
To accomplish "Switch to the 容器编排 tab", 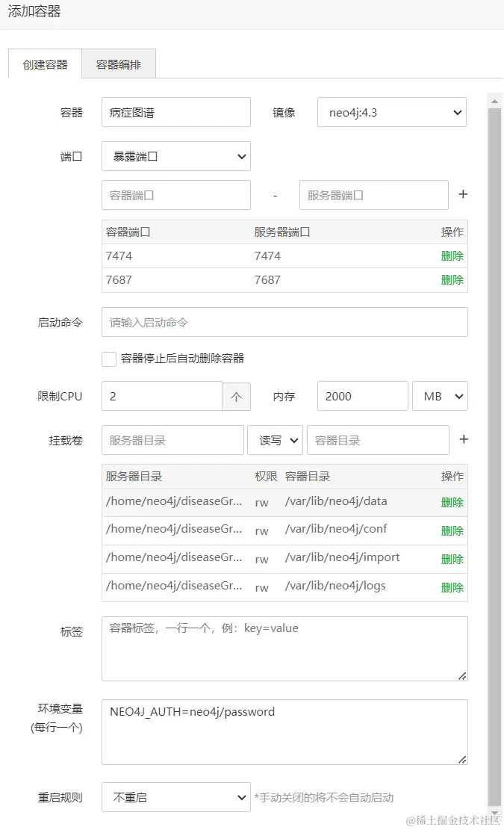I will click(x=119, y=64).
